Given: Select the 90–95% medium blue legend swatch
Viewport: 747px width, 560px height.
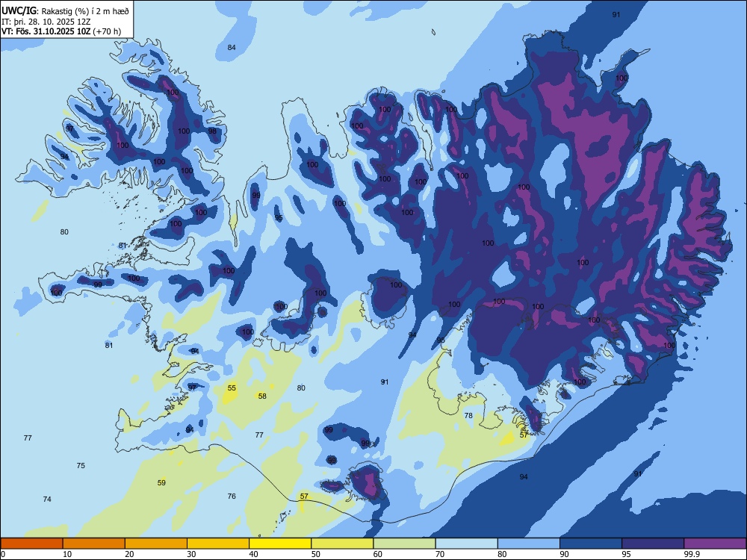Looking at the screenshot, I should 591,544.
